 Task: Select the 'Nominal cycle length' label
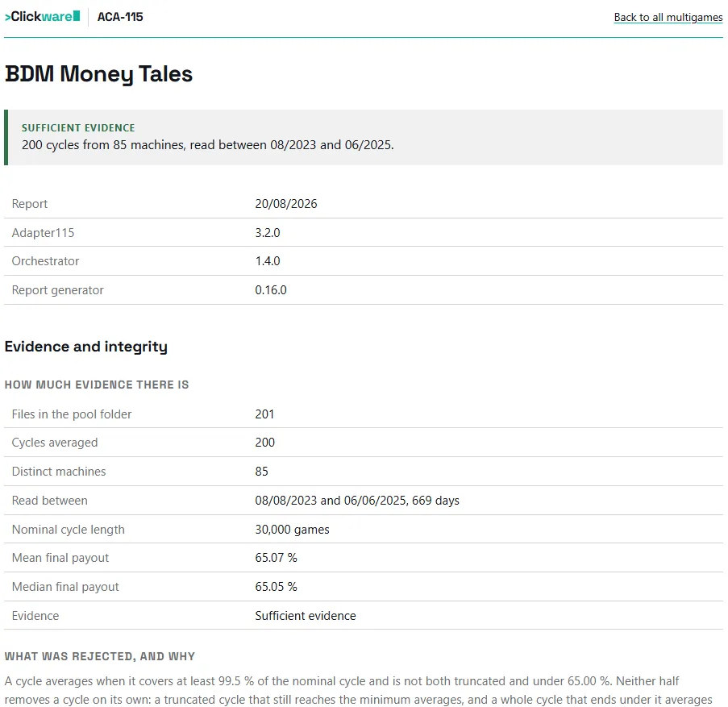[x=69, y=530]
